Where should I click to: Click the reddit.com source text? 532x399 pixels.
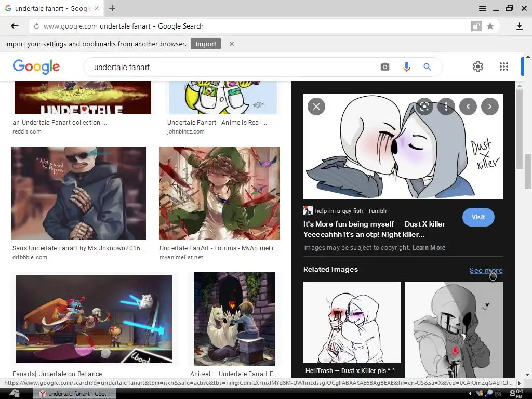(x=27, y=131)
